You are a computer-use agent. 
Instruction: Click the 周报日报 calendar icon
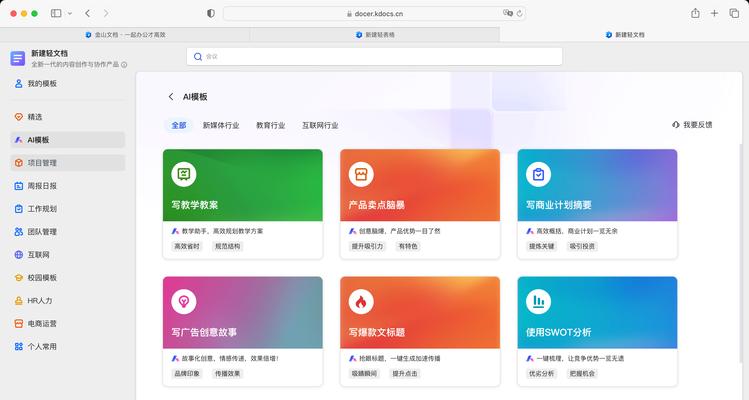click(x=19, y=186)
